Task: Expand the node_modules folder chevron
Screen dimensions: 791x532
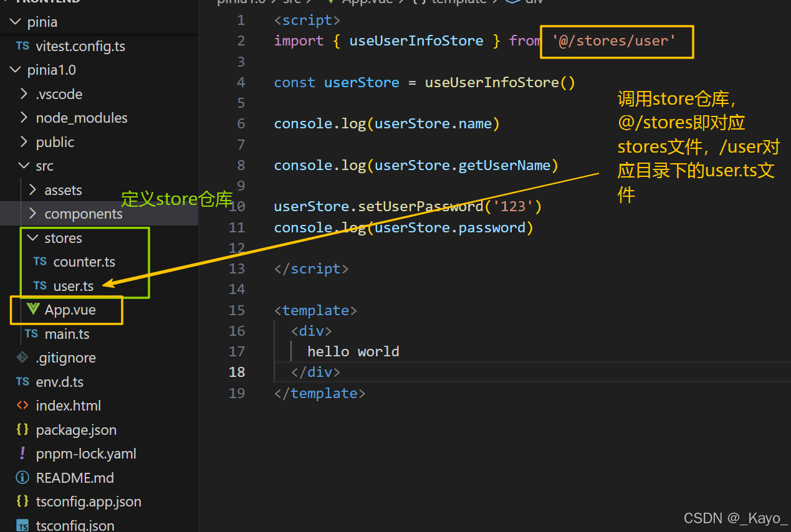Action: pyautogui.click(x=24, y=118)
